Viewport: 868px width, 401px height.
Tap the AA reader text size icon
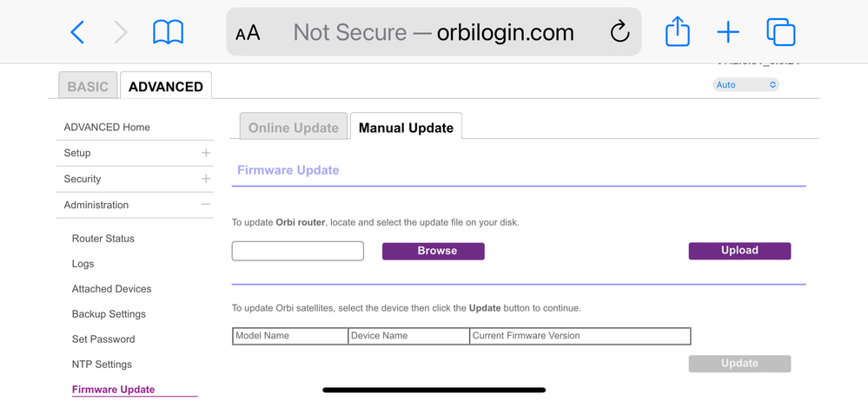[x=248, y=33]
